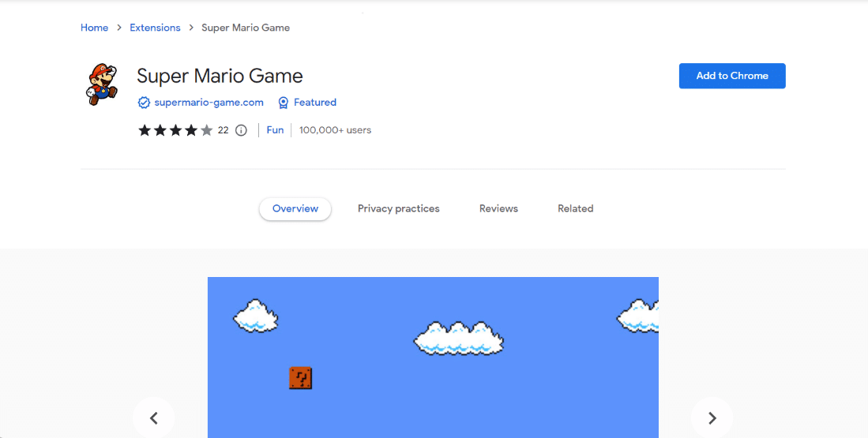Screen dimensions: 868x438
Task: Go to Home breadcrumb link
Action: (94, 28)
